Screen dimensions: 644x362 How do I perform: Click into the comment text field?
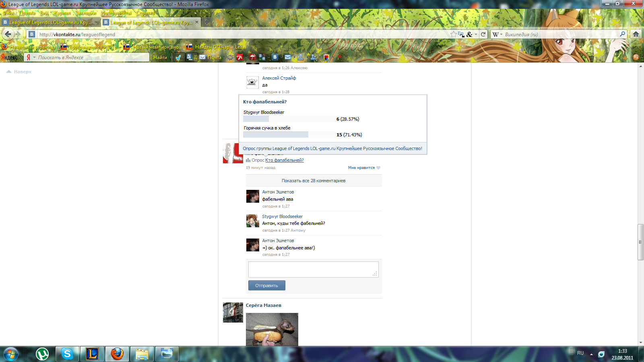313,269
